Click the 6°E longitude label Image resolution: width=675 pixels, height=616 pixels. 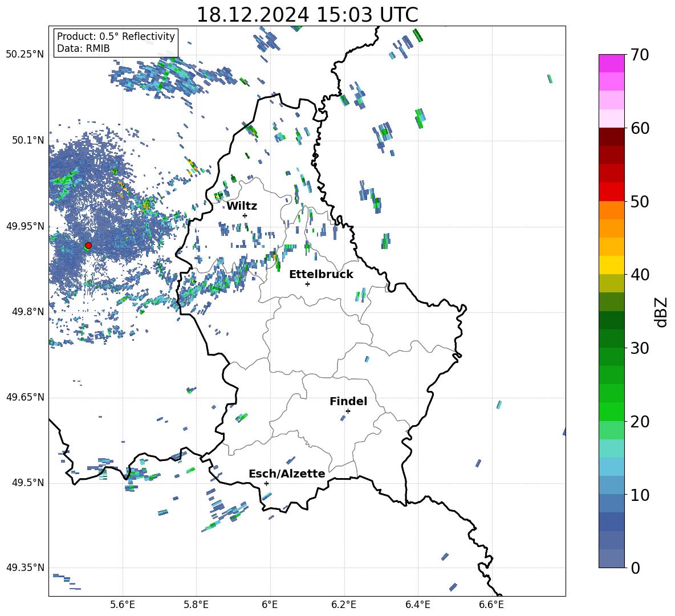(x=270, y=605)
